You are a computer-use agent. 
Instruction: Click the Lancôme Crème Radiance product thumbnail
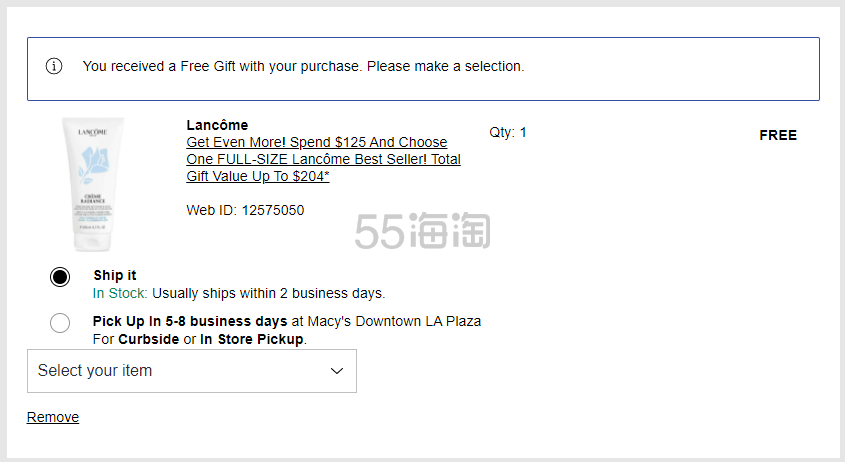93,184
